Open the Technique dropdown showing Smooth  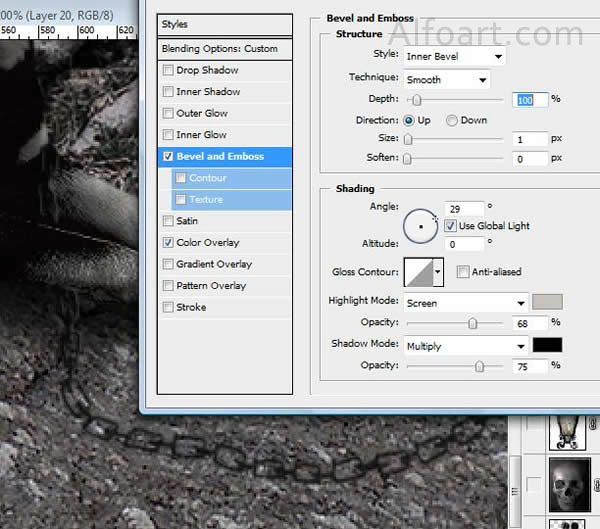tap(446, 79)
